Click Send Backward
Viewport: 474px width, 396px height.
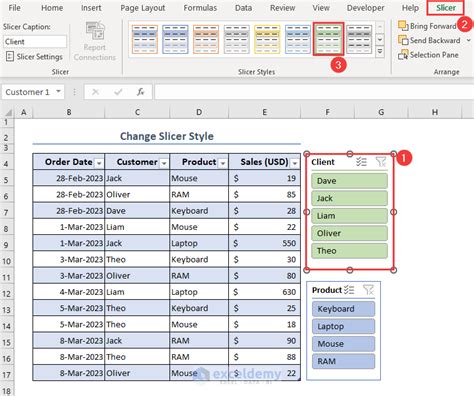(x=429, y=40)
